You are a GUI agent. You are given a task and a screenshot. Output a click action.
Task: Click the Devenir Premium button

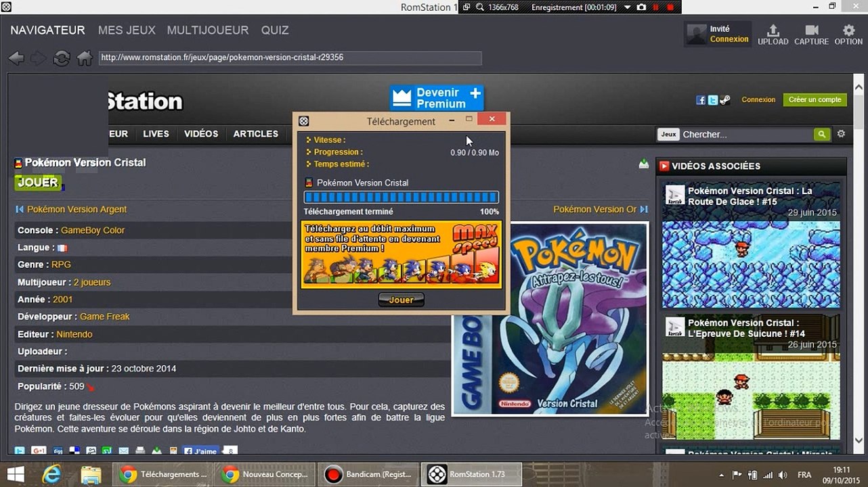tap(437, 98)
